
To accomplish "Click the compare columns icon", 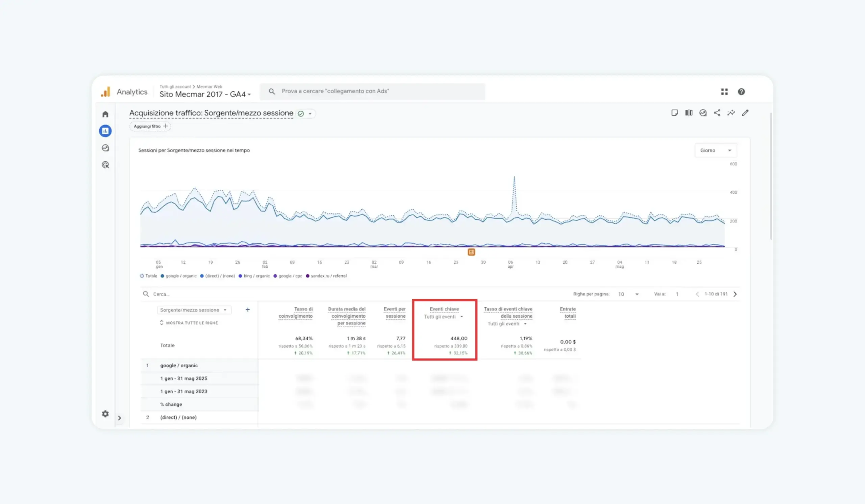I will (x=689, y=113).
